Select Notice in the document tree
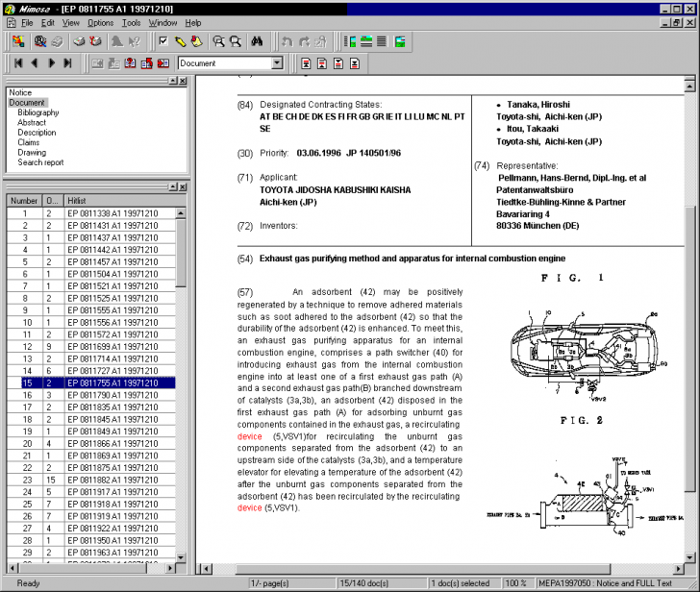Viewport: 700px width, 592px height. [20, 92]
